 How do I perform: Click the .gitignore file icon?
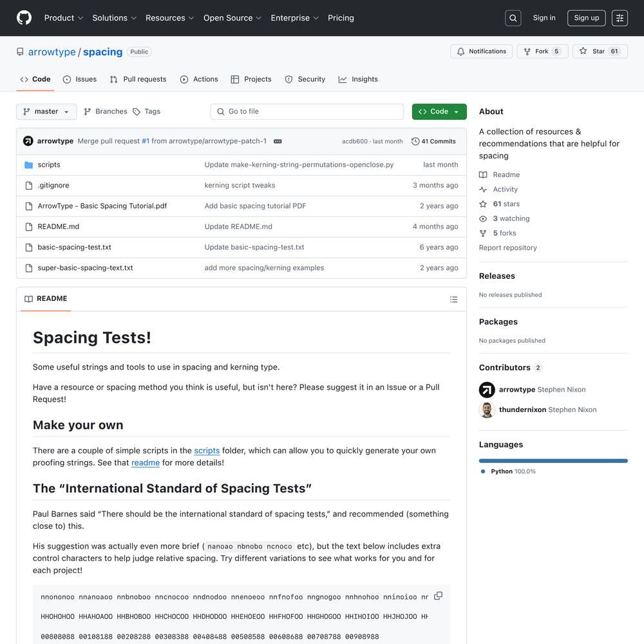point(29,185)
